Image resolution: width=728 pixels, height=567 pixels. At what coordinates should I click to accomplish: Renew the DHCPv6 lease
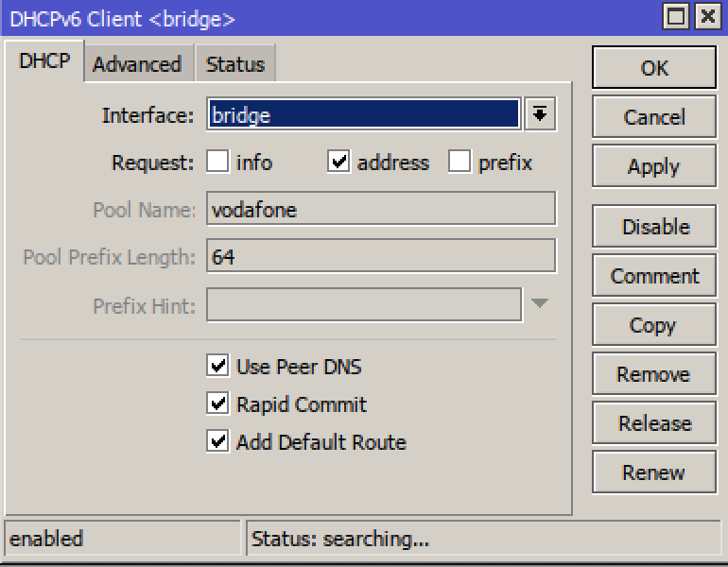click(654, 472)
